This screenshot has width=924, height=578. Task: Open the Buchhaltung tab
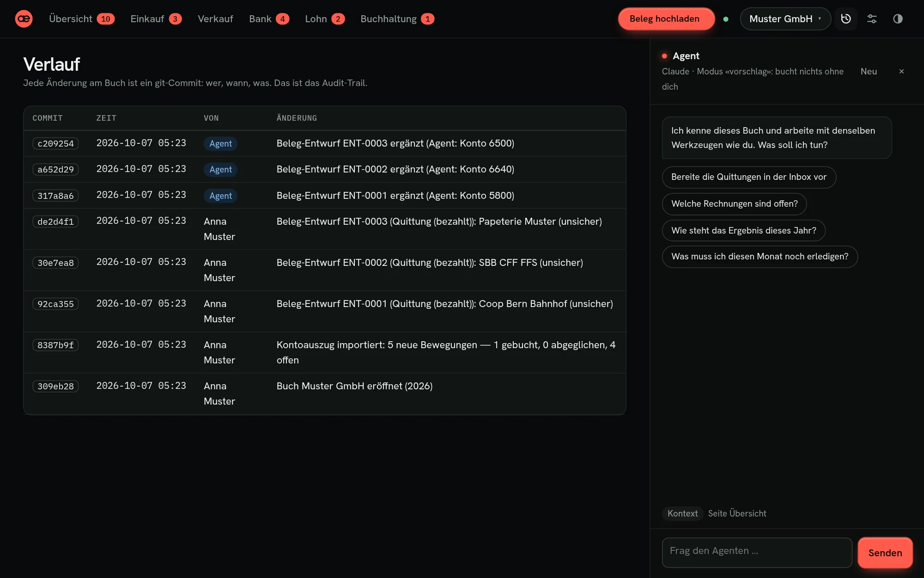click(397, 19)
